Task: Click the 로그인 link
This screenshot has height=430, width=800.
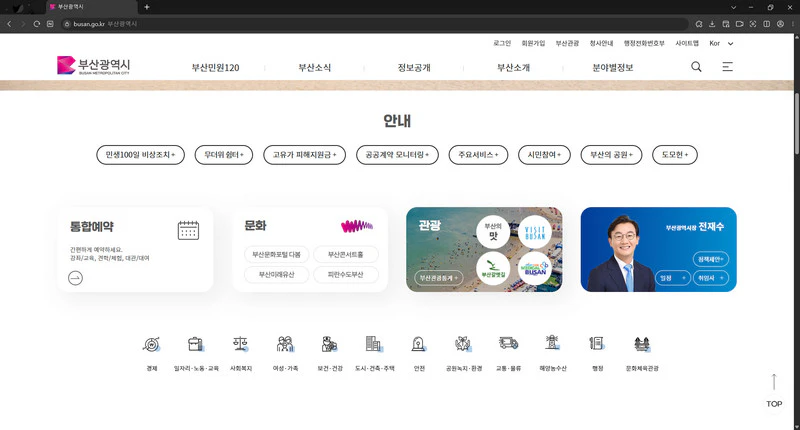Action: tap(502, 43)
